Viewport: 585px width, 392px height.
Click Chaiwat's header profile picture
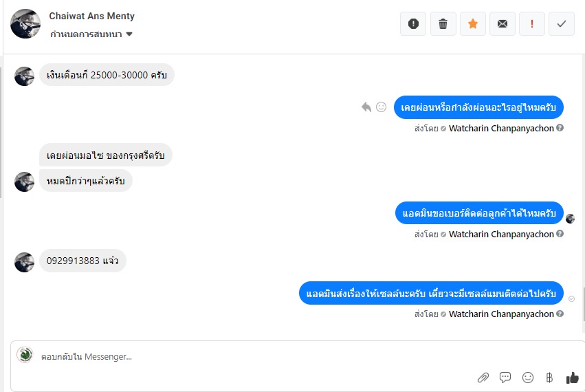pyautogui.click(x=25, y=24)
